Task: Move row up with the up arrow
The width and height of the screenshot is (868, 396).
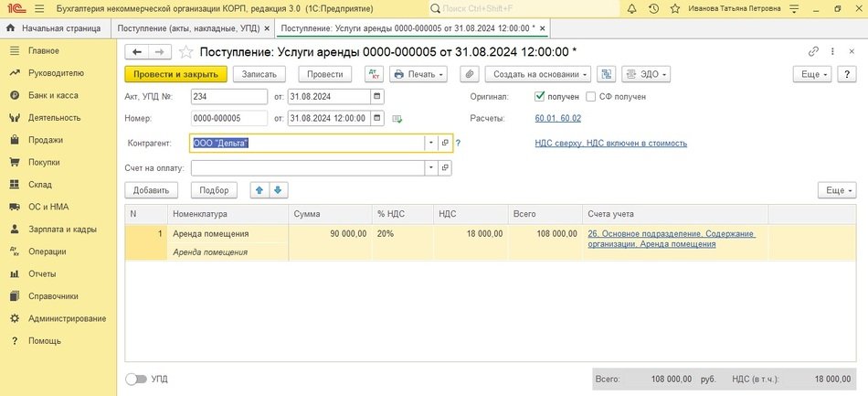Action: point(260,190)
